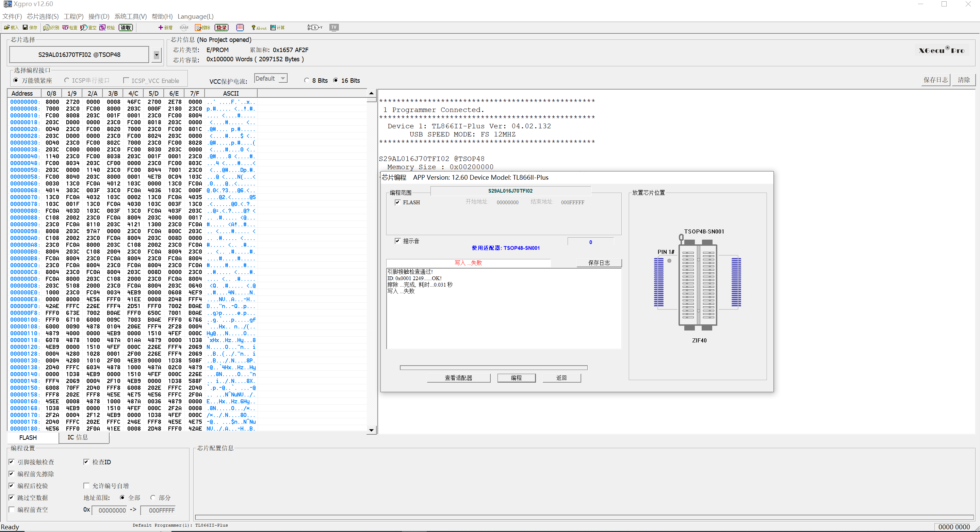Switch to the IC 信息 tab
Viewport: 980px width, 532px height.
coord(78,437)
